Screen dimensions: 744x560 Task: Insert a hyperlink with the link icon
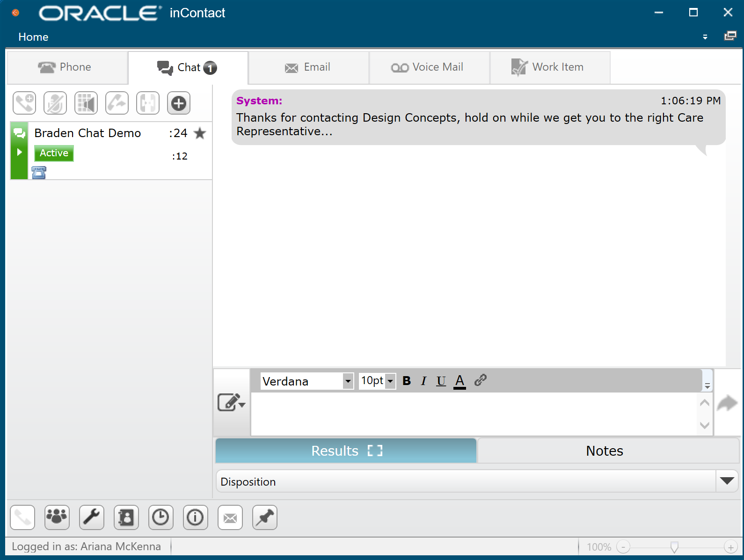(x=480, y=380)
